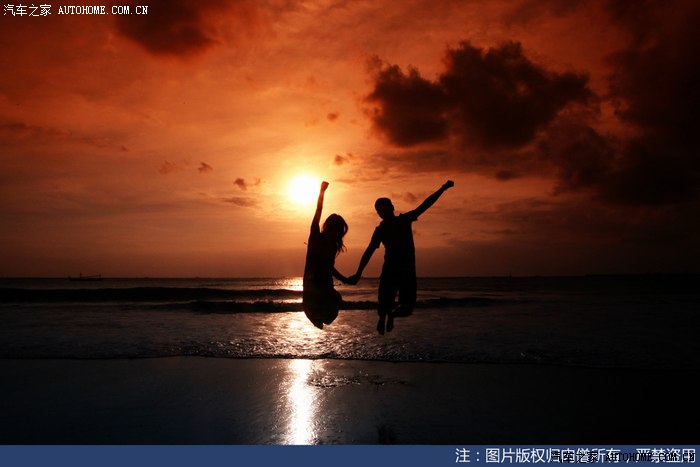Click the distant boat on the left horizon
Viewport: 700px width, 467px height.
coord(85,277)
